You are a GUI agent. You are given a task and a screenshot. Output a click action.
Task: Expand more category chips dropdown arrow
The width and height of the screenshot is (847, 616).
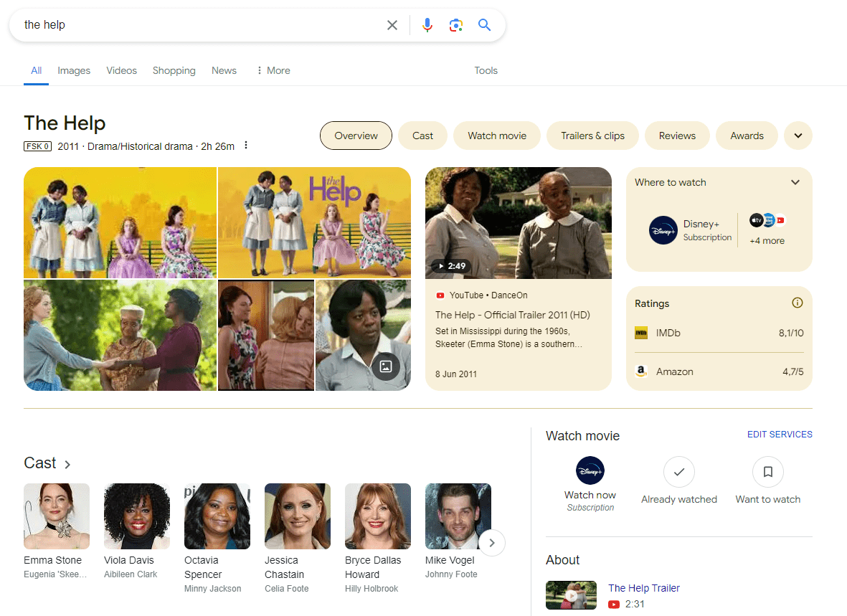pyautogui.click(x=798, y=136)
